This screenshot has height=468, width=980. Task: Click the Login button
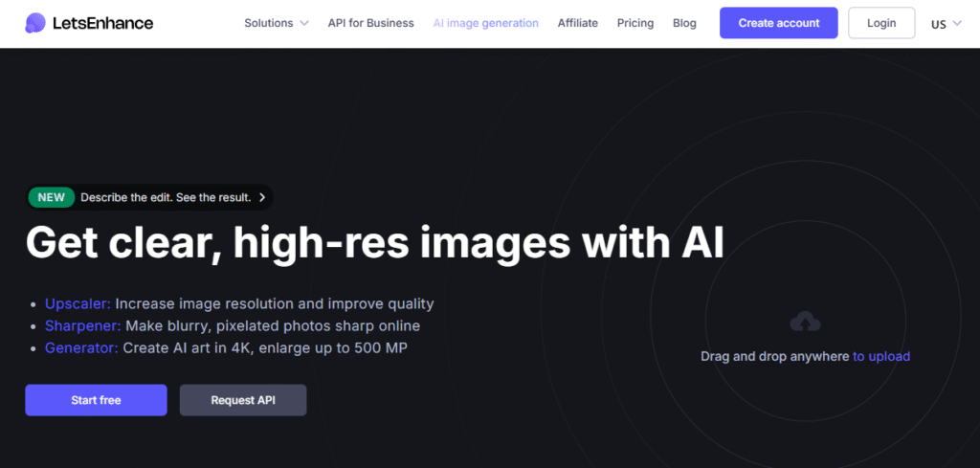pyautogui.click(x=881, y=23)
